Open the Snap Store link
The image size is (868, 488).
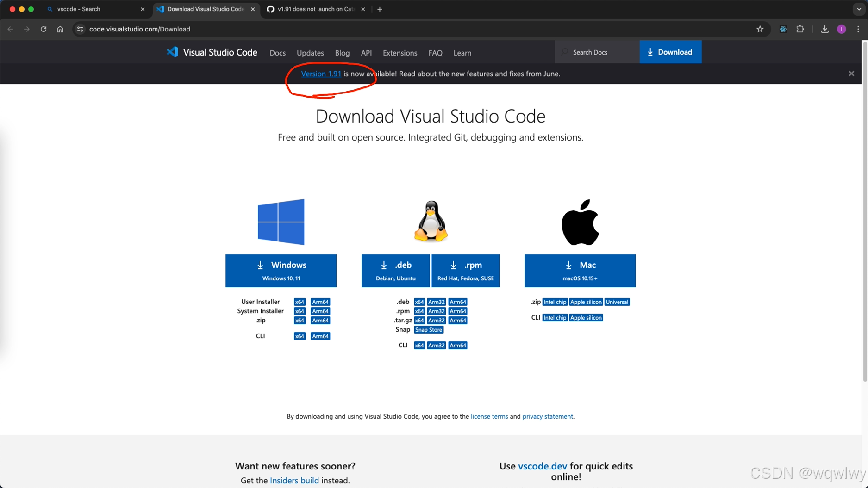(429, 329)
